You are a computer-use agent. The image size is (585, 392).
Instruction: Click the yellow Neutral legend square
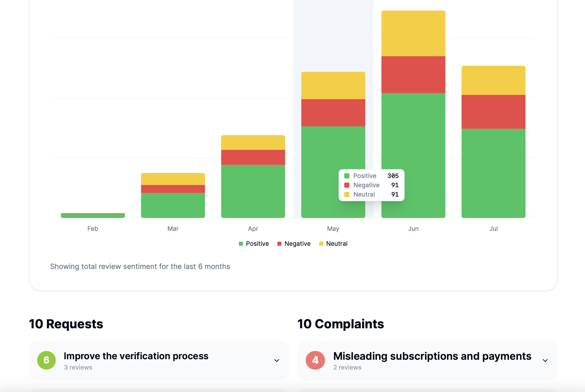click(x=321, y=244)
